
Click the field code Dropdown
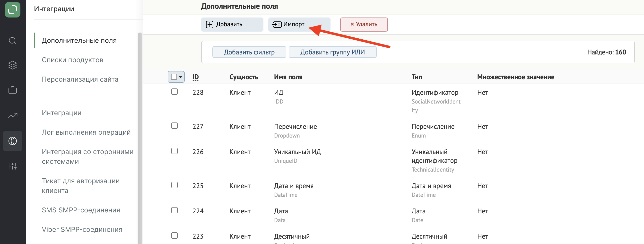pyautogui.click(x=287, y=136)
